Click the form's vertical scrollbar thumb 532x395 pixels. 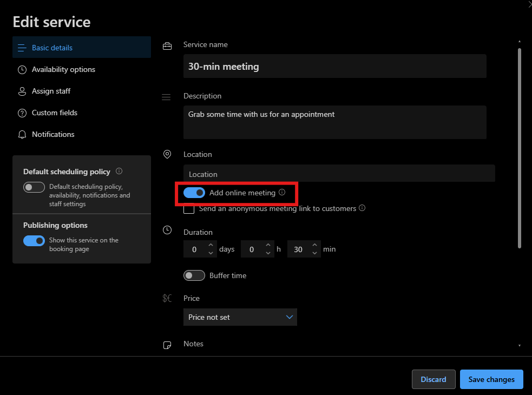tap(520, 148)
